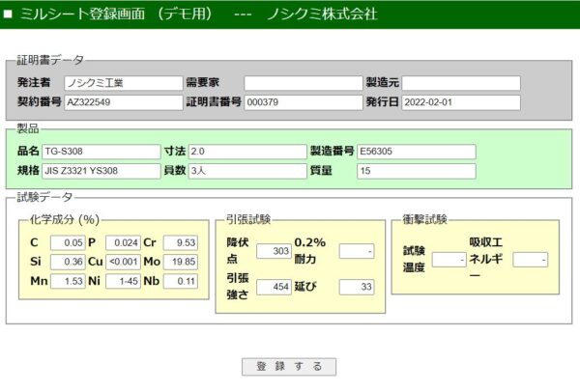Click the empty 製造元 field

[460, 83]
